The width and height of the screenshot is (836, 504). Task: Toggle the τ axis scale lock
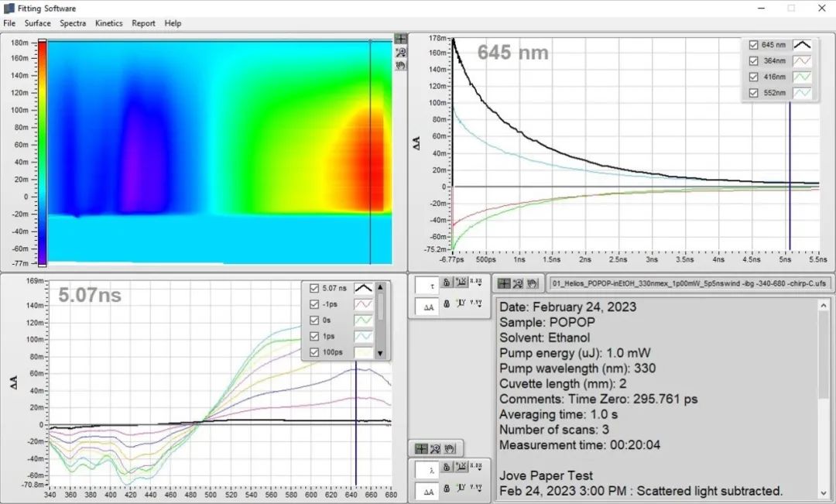point(447,282)
